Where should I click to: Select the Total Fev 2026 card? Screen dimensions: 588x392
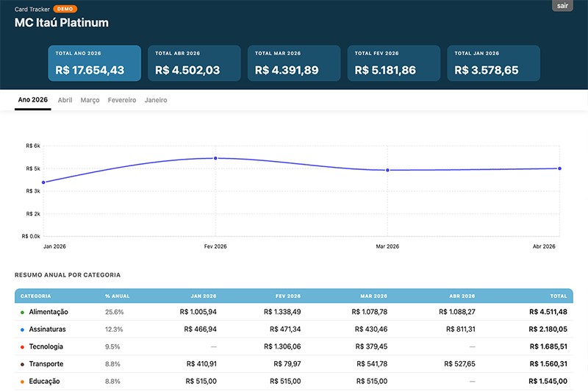click(x=394, y=63)
